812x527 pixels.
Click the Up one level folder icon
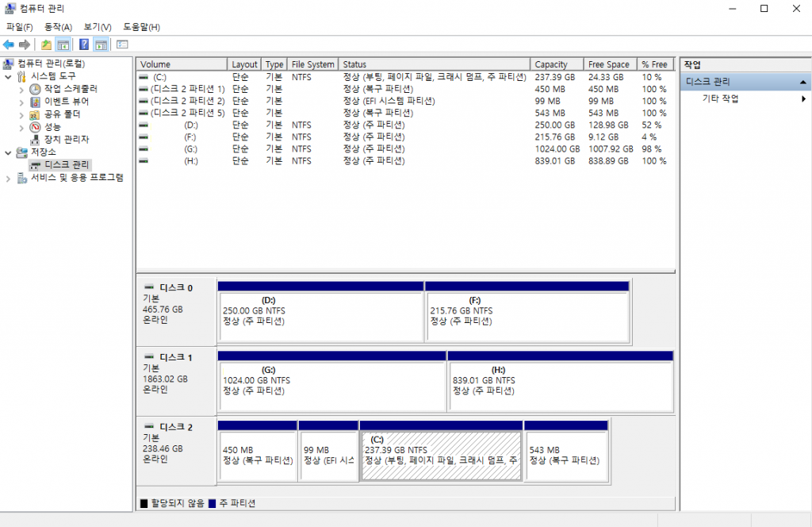[x=46, y=44]
